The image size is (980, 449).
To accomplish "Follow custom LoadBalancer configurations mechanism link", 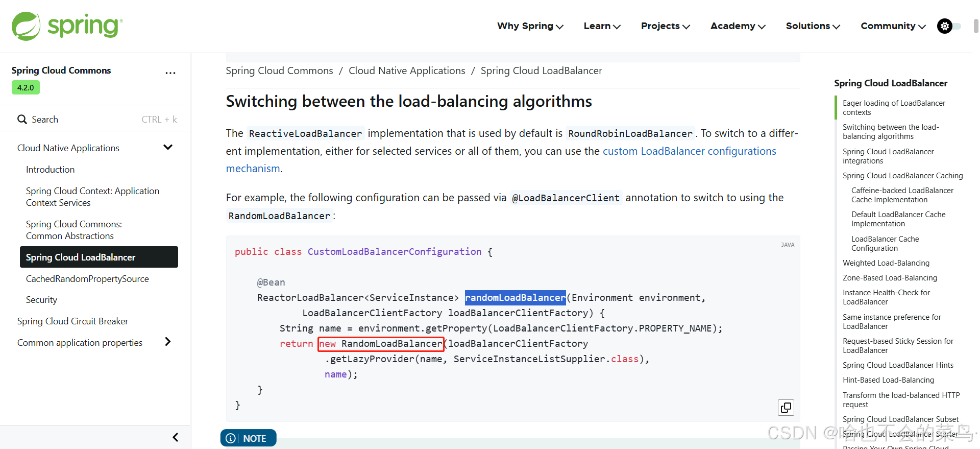I will (x=689, y=151).
